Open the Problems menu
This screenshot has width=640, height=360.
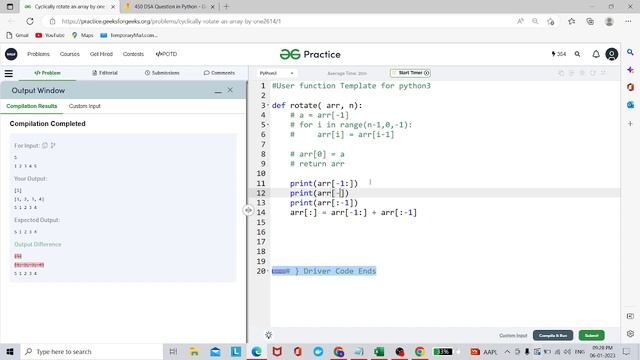tap(38, 54)
